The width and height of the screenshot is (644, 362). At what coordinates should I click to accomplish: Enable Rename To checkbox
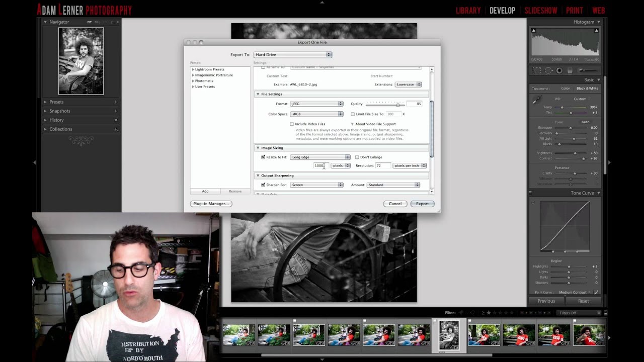click(263, 67)
